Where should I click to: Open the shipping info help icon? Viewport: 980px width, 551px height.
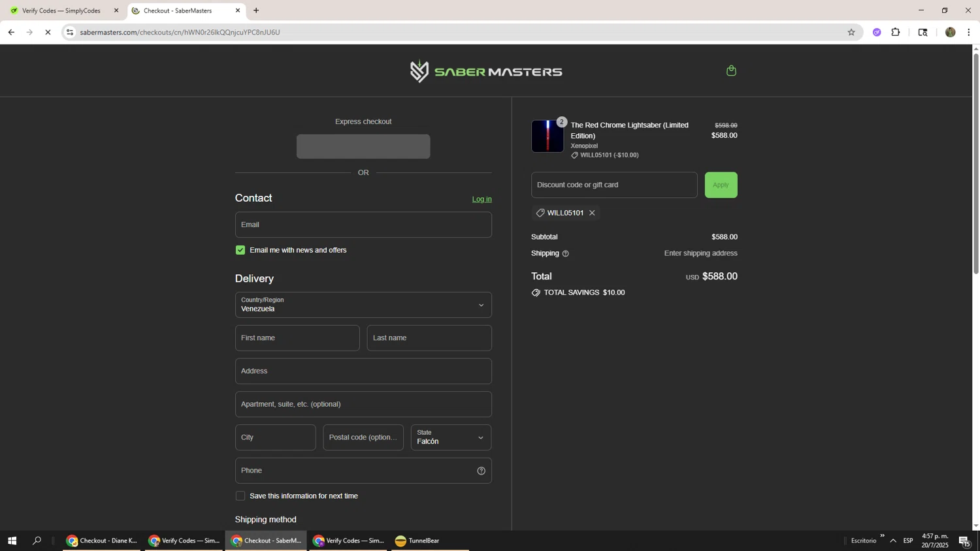pyautogui.click(x=566, y=253)
